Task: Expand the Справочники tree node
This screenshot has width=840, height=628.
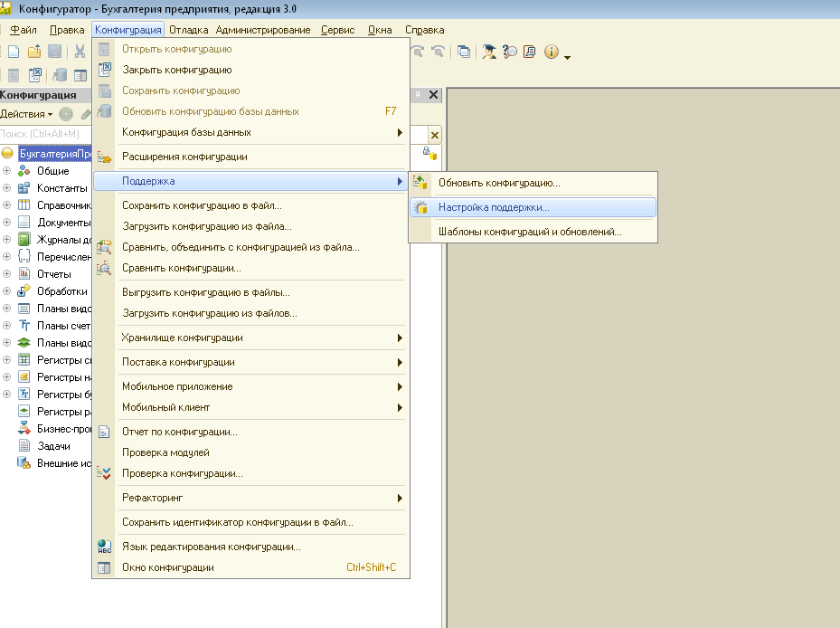Action: click(x=7, y=205)
